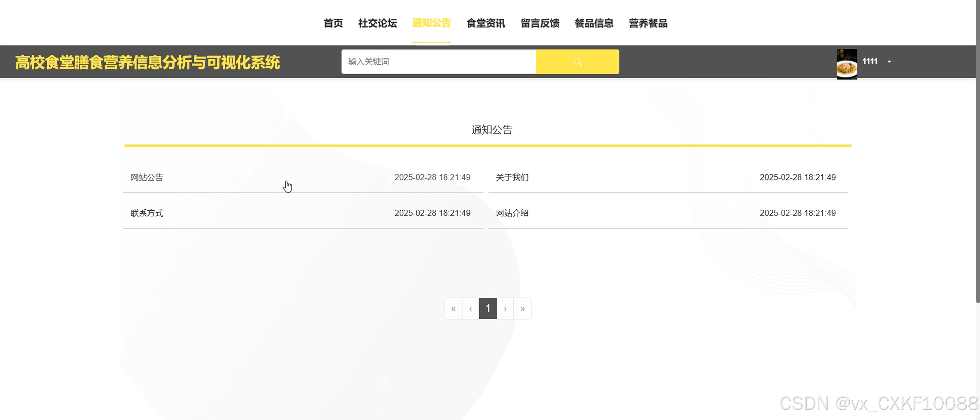Select page 1 in pagination
This screenshot has height=420, width=980.
(488, 308)
